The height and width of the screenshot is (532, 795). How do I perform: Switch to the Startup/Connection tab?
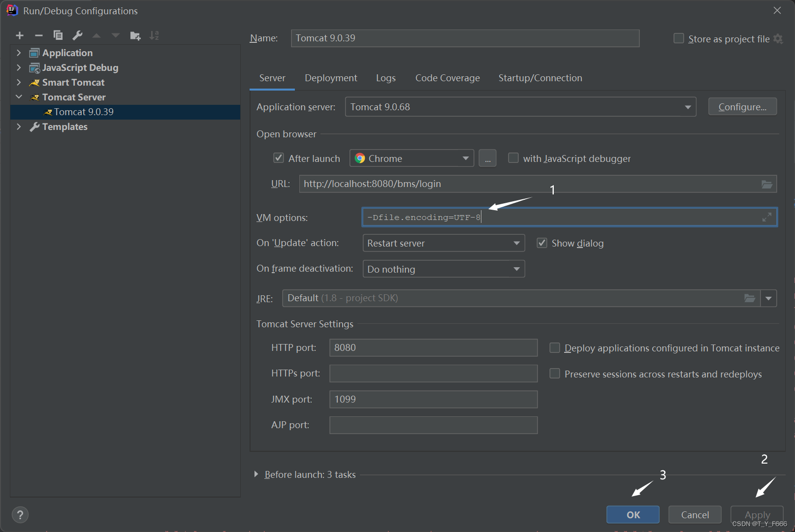[x=540, y=78]
